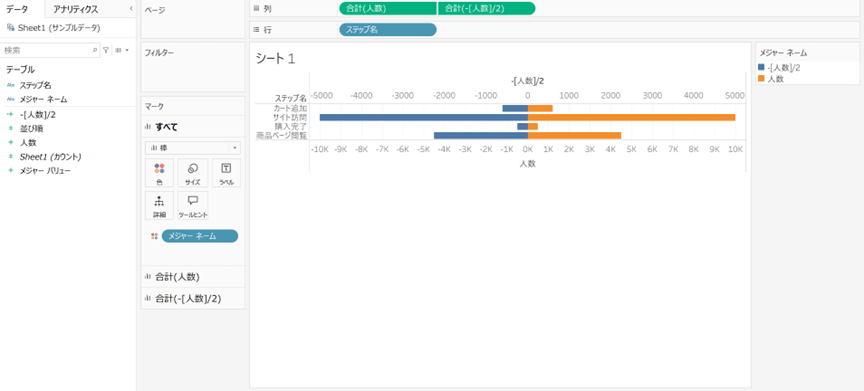Click the # icon of Sheet1 (カウント) field
864x391 pixels.
click(x=10, y=157)
